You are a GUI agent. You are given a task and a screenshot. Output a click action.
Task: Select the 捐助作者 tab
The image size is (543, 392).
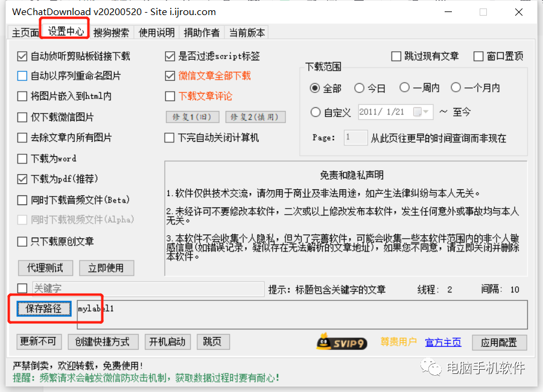202,33
